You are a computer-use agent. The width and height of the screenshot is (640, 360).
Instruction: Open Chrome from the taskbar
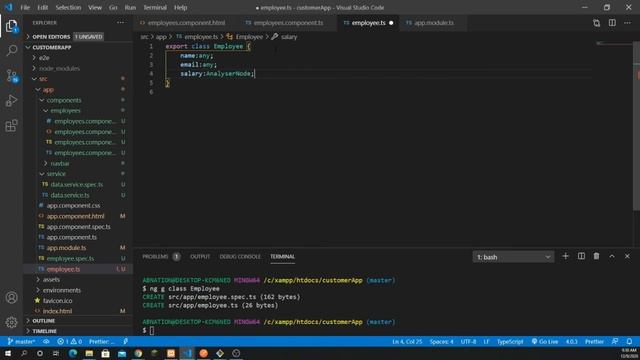[138, 353]
